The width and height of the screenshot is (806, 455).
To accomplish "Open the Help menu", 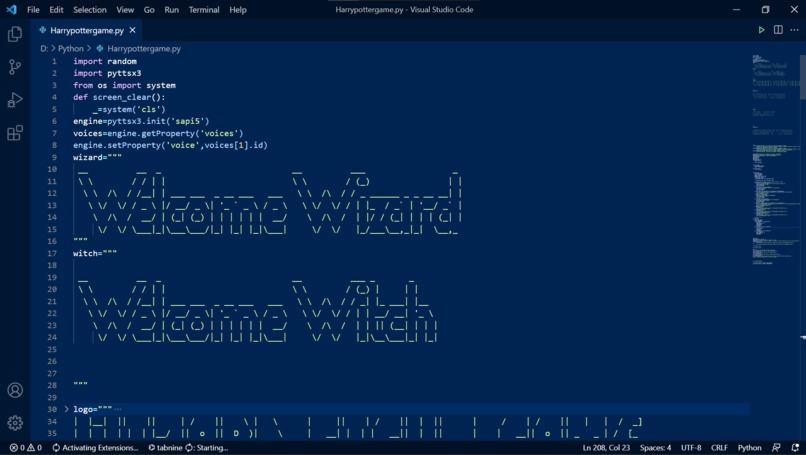I will (238, 9).
